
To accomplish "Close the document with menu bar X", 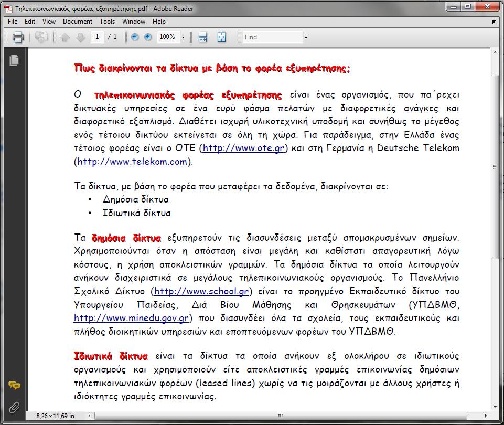I will (x=494, y=22).
